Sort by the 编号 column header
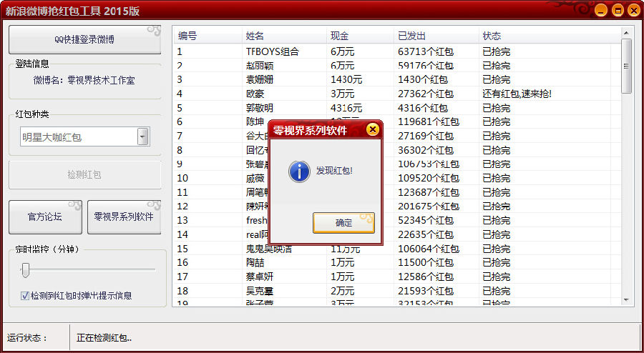The height and width of the screenshot is (353, 644). [208, 36]
